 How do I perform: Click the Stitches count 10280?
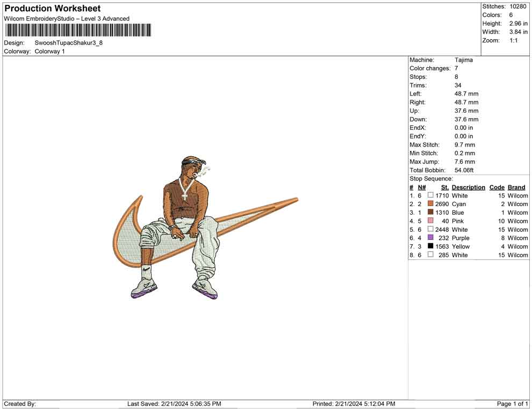click(x=517, y=6)
